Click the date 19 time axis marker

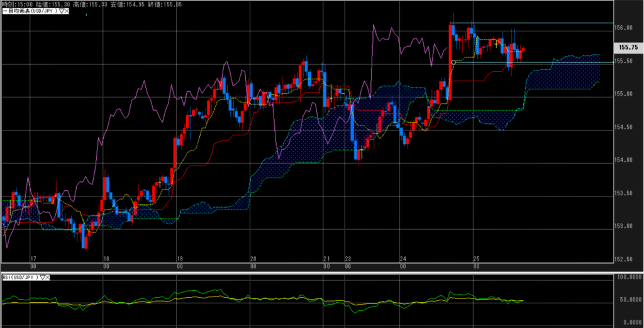click(180, 259)
